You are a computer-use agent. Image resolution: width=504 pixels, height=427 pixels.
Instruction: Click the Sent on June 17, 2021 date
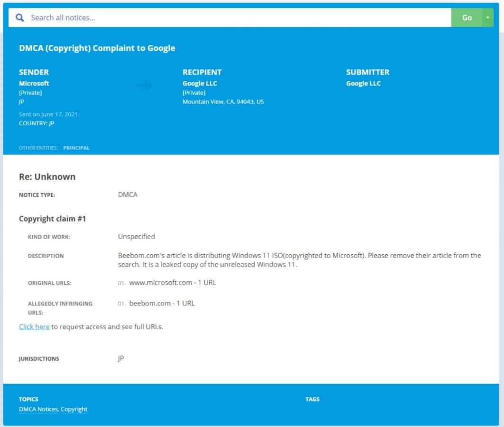tap(48, 114)
